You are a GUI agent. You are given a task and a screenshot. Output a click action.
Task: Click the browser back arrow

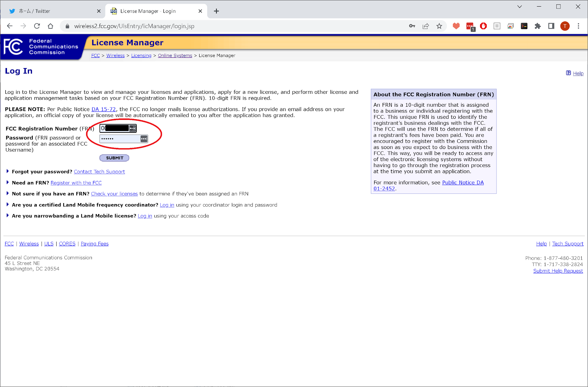(10, 26)
